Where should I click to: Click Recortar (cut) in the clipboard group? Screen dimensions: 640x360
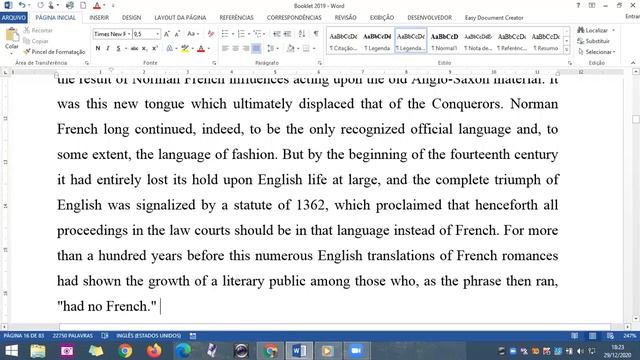[38, 30]
